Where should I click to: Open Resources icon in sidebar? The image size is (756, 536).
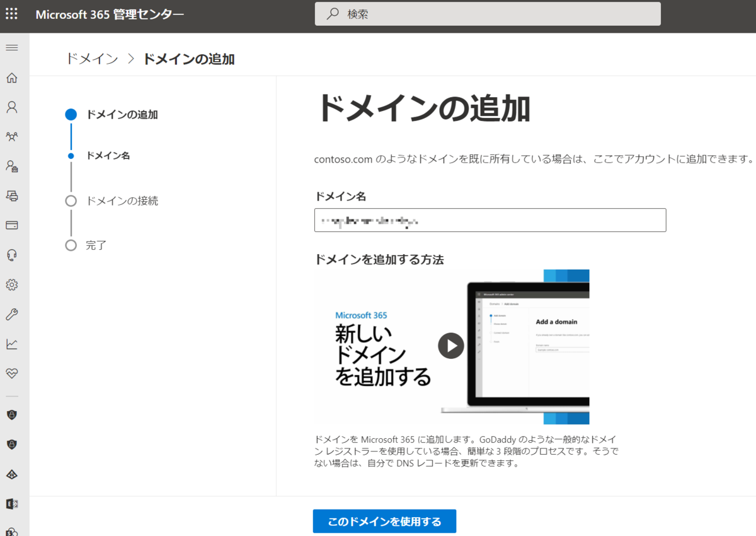(x=12, y=196)
